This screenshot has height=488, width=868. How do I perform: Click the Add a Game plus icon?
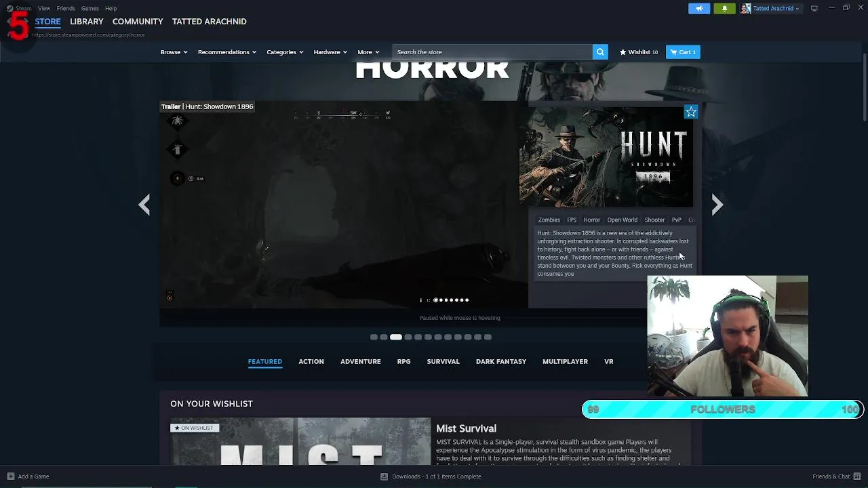coord(10,476)
